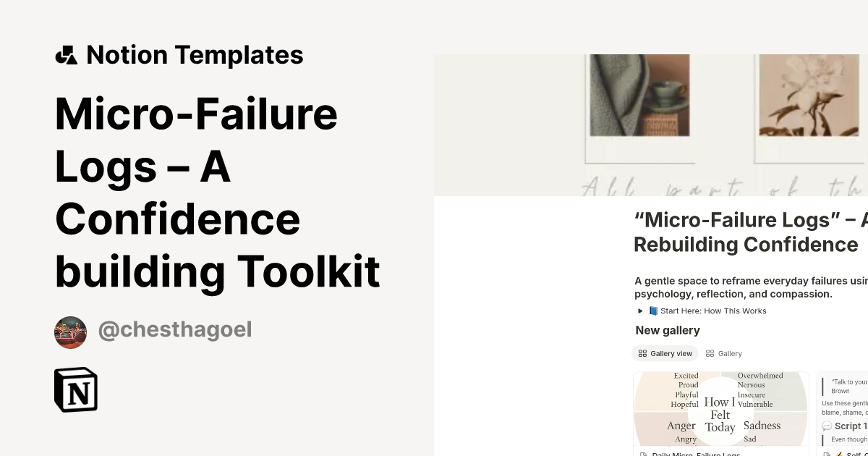Click the black Notion N logo icon
Viewport: 868px width, 456px height.
point(75,389)
